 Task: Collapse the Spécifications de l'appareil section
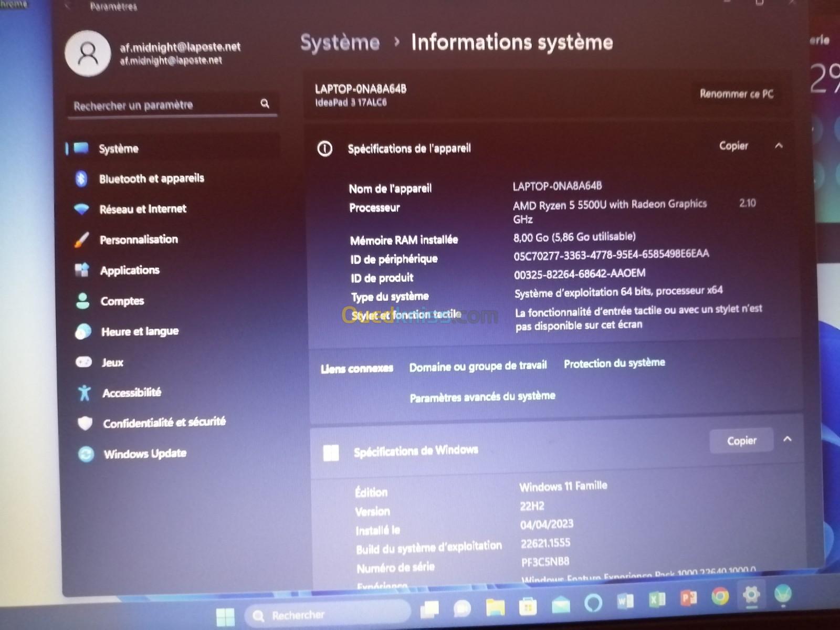pyautogui.click(x=779, y=145)
